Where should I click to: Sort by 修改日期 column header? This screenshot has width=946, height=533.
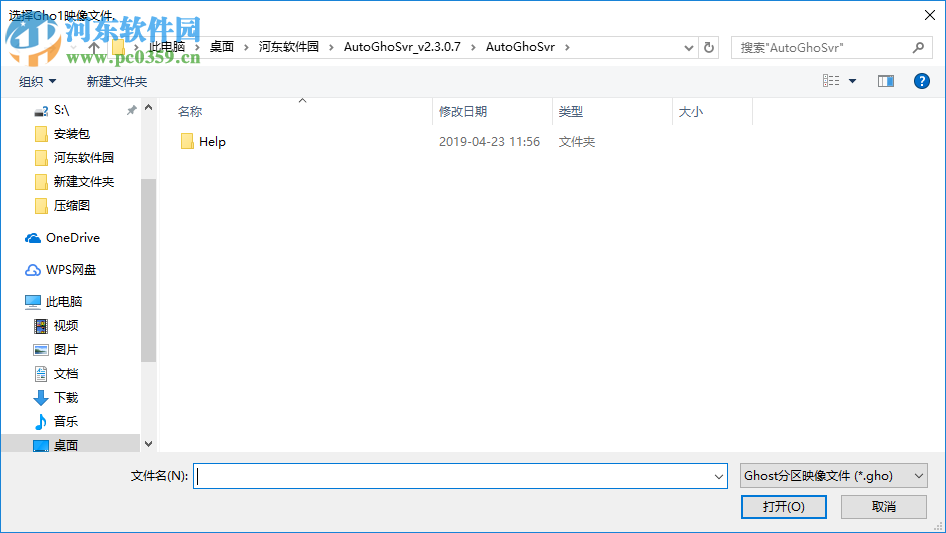[x=463, y=112]
